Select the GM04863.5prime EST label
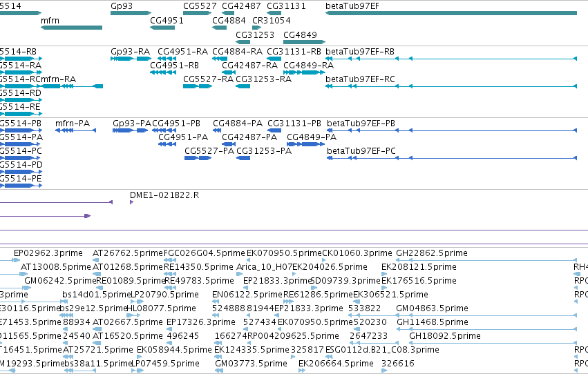588x374 pixels. [x=432, y=308]
